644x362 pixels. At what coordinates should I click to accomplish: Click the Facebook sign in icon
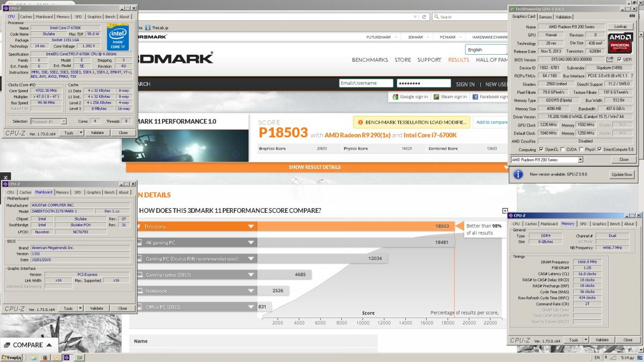coord(475,97)
